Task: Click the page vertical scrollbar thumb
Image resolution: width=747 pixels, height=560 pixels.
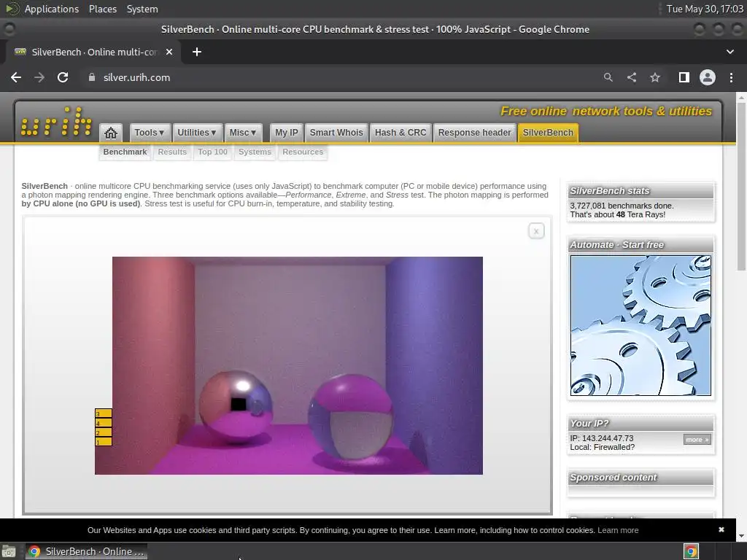Action: click(x=741, y=187)
